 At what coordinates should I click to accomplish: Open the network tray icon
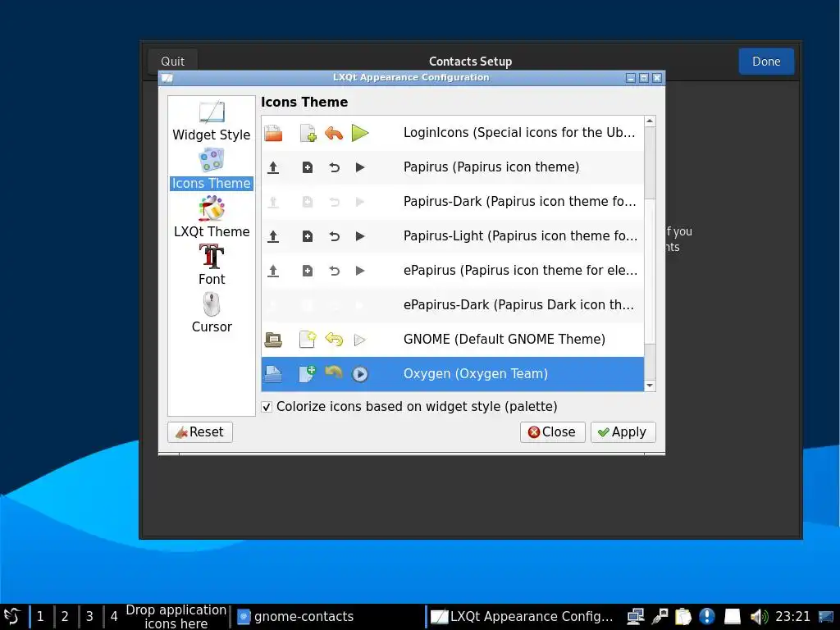click(636, 617)
